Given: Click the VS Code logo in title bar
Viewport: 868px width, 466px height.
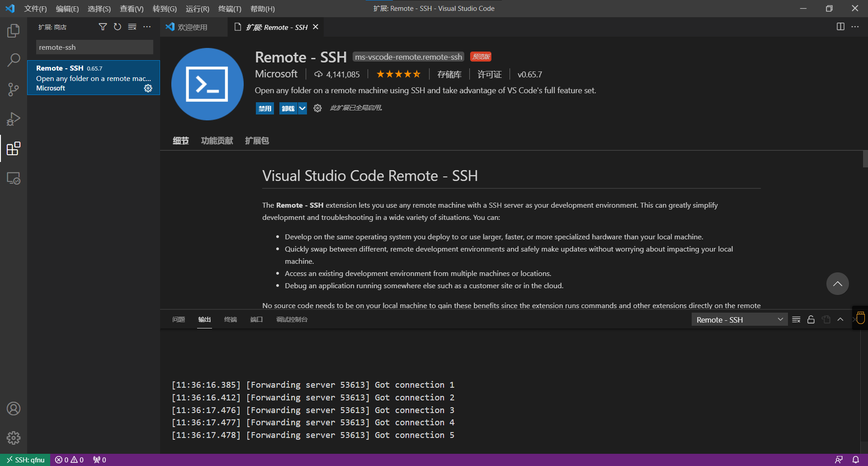Looking at the screenshot, I should pos(10,8).
